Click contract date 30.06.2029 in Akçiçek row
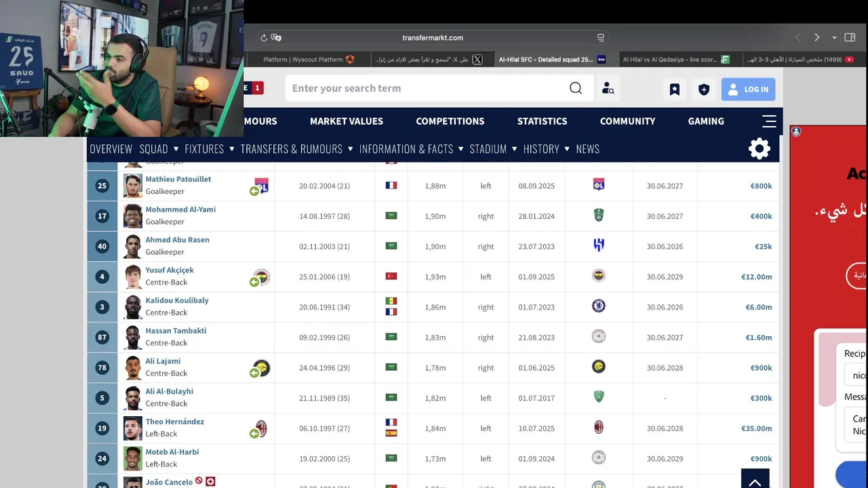868x488 pixels. (x=665, y=277)
